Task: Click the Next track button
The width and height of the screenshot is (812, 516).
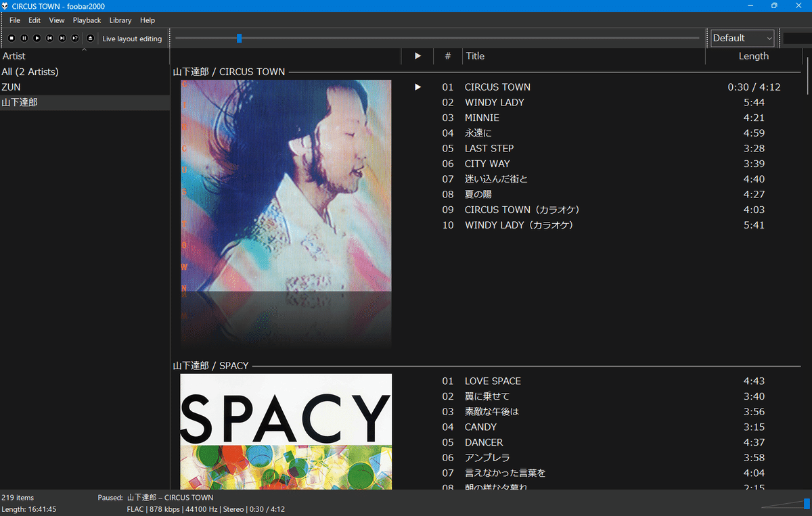Action: (62, 39)
